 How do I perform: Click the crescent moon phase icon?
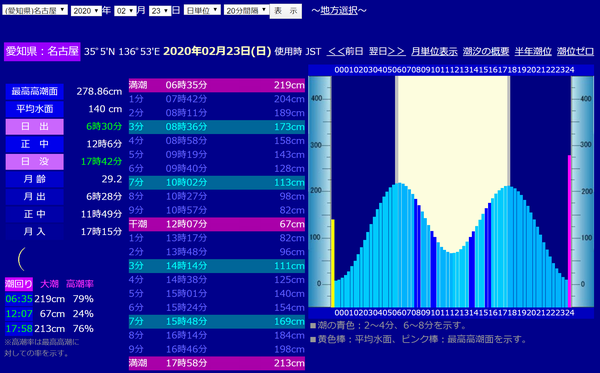click(x=21, y=259)
